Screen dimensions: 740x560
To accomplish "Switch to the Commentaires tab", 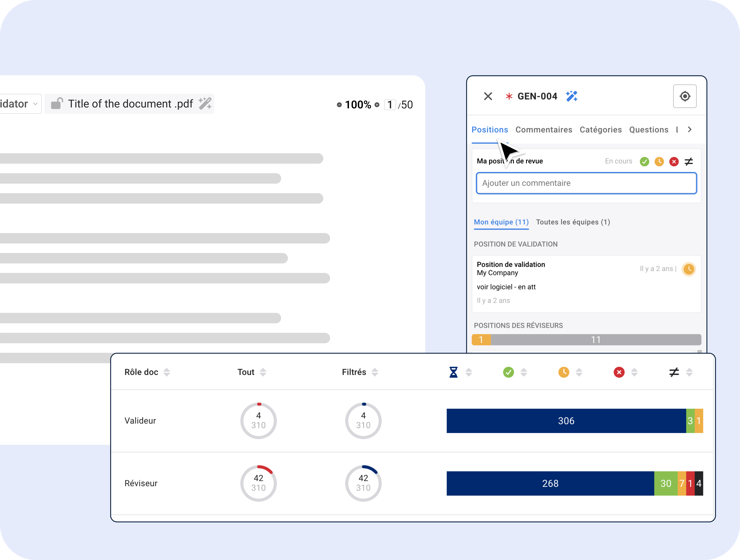I will point(544,130).
